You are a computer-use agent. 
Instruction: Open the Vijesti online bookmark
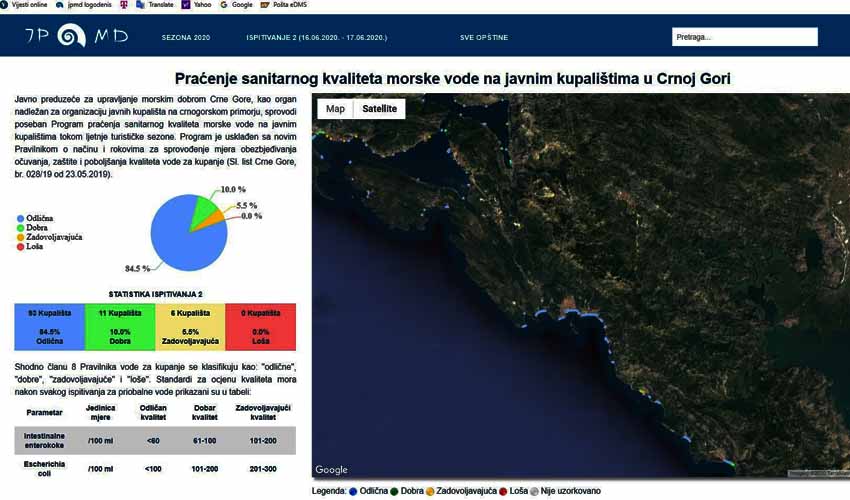25,4
